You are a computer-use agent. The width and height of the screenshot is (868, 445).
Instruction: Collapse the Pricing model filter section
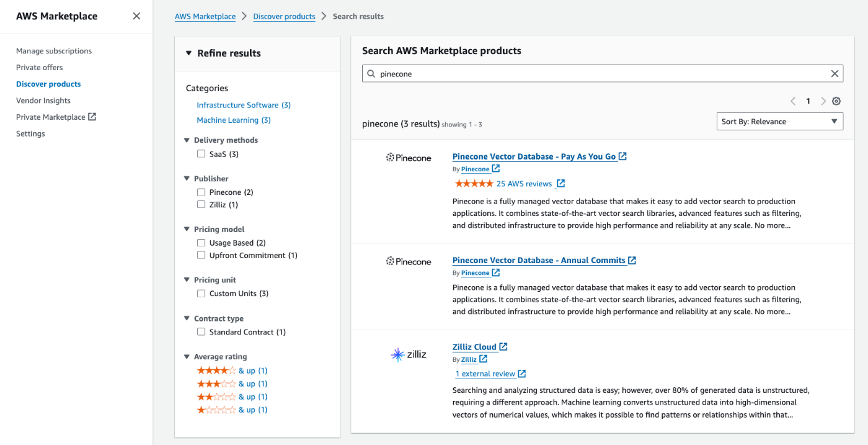[x=187, y=230]
